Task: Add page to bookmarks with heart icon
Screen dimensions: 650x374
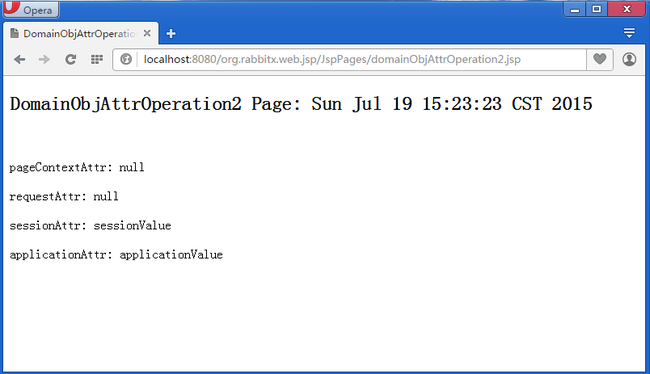Action: pos(599,59)
